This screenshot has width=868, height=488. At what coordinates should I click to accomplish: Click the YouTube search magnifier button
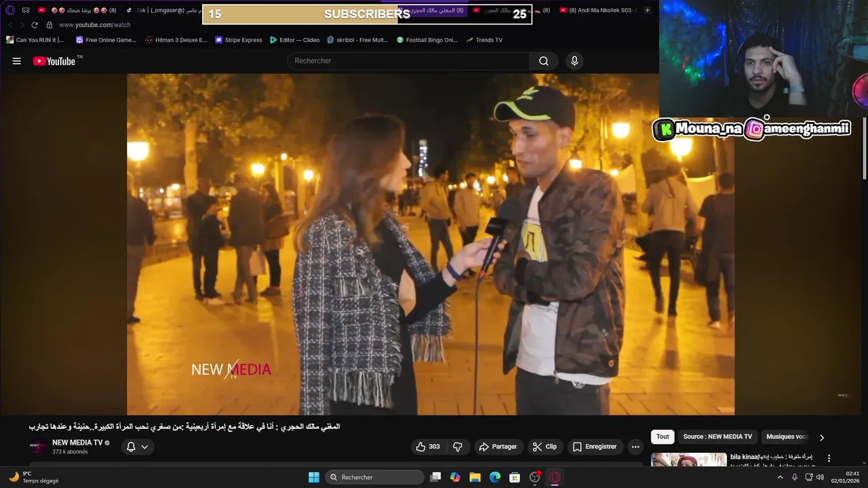coord(544,61)
